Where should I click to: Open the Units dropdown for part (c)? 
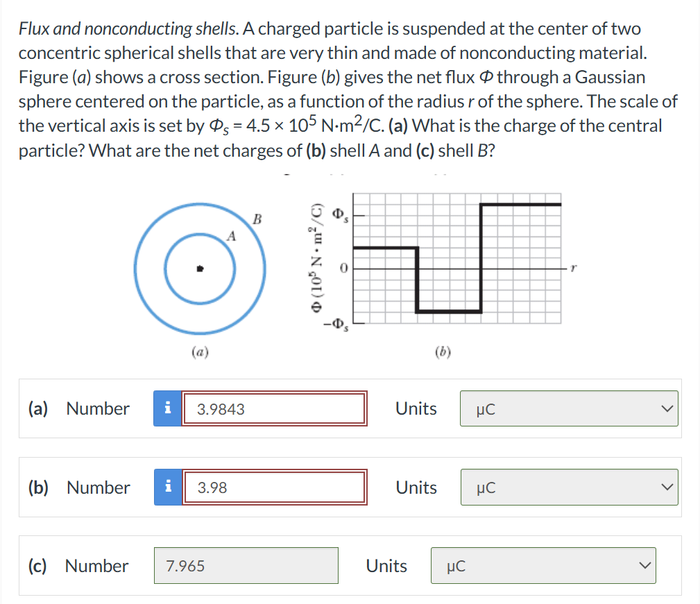[543, 566]
